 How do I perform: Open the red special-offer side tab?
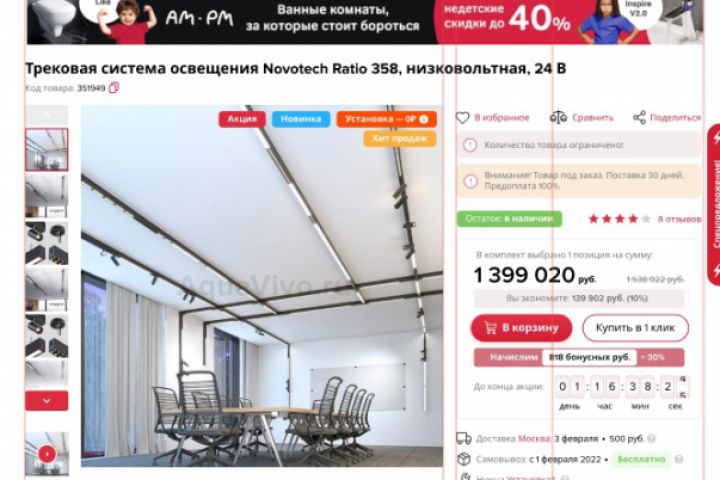pos(714,204)
